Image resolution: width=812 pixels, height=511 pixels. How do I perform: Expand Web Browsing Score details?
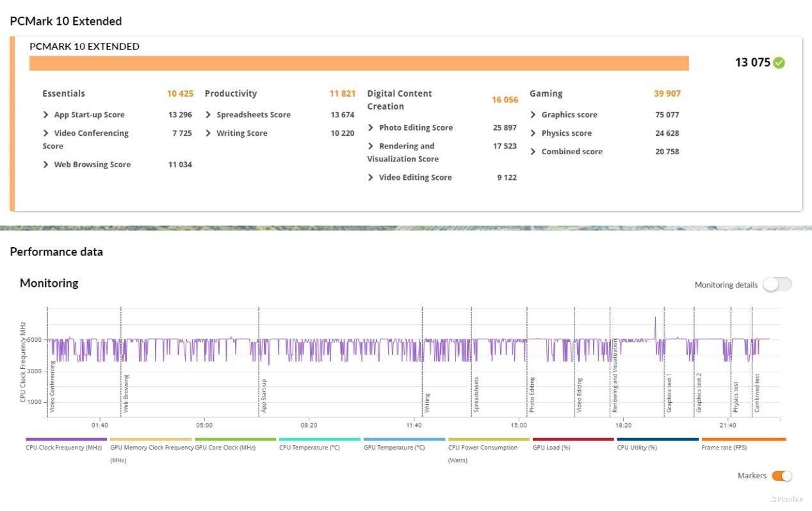pyautogui.click(x=46, y=165)
